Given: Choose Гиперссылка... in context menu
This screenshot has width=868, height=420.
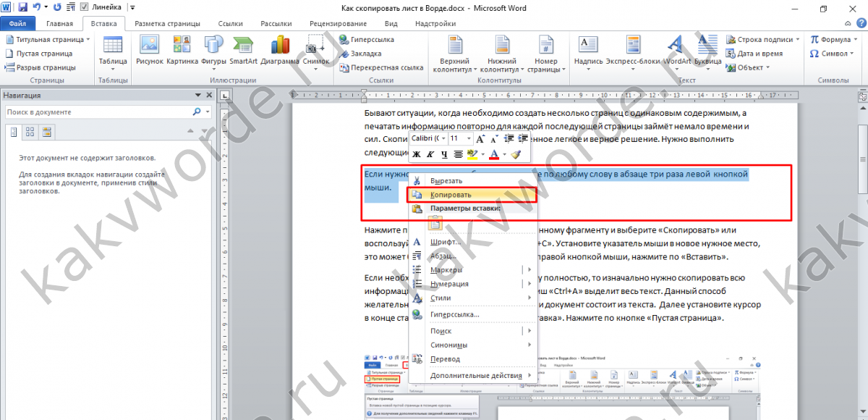Looking at the screenshot, I should (x=473, y=314).
